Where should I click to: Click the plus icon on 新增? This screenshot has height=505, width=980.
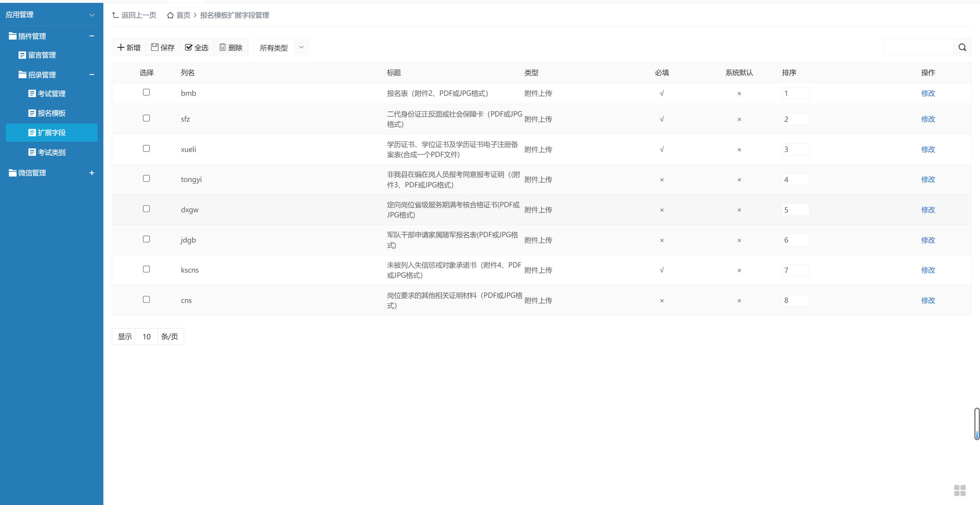tap(121, 47)
